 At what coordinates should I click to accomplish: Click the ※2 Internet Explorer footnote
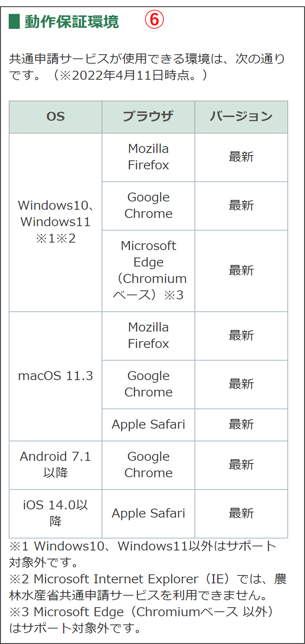click(147, 587)
